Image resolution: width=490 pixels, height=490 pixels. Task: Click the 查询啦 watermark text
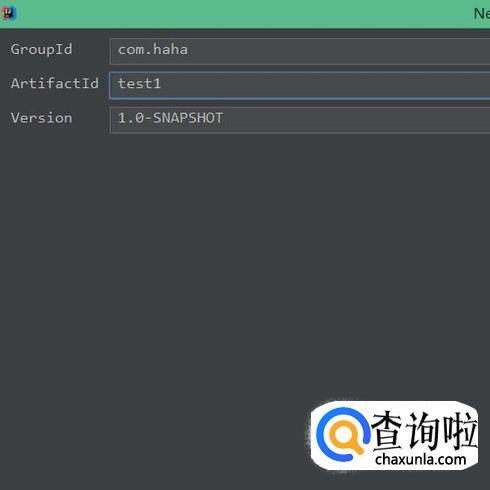424,430
